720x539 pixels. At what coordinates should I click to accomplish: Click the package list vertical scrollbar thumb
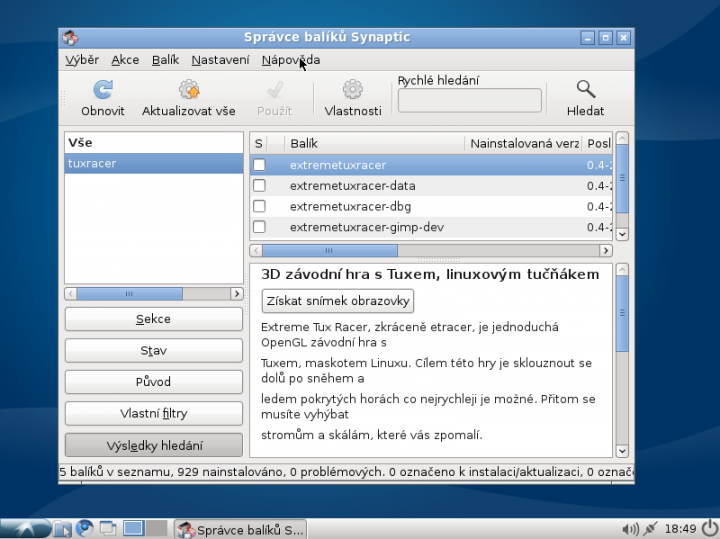coord(622,179)
